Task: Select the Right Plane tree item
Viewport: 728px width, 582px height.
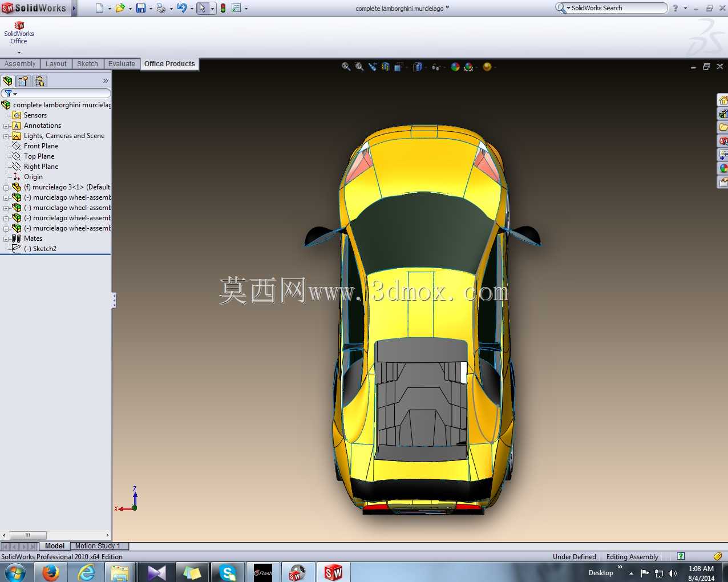Action: (41, 167)
